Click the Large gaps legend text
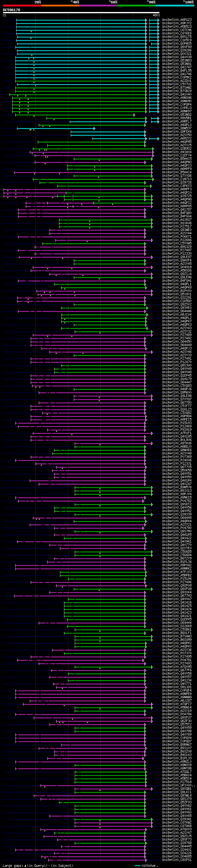Screen dimensions: 197x868 pyautogui.click(x=38, y=865)
